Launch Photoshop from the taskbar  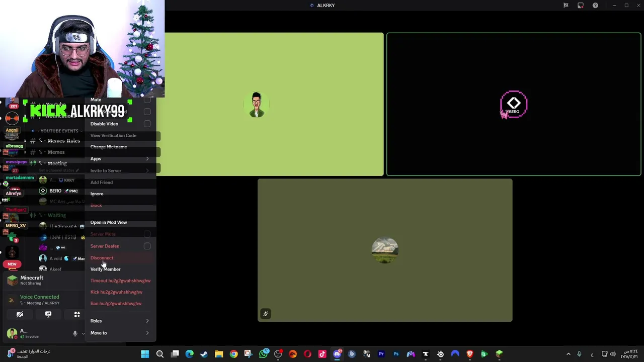396,354
